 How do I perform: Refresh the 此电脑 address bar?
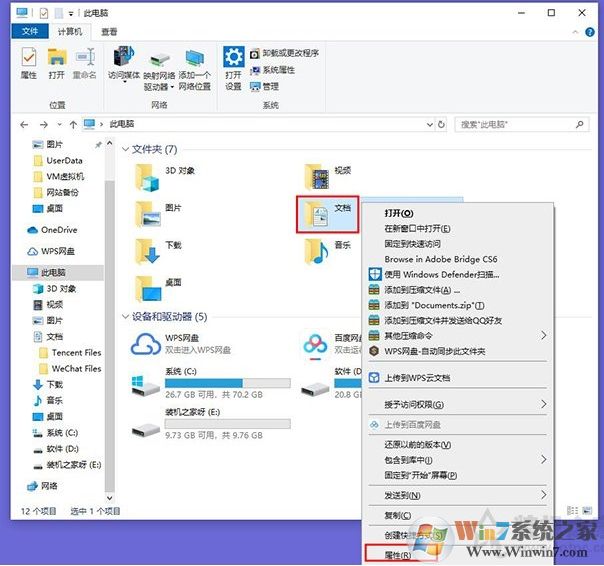(441, 124)
